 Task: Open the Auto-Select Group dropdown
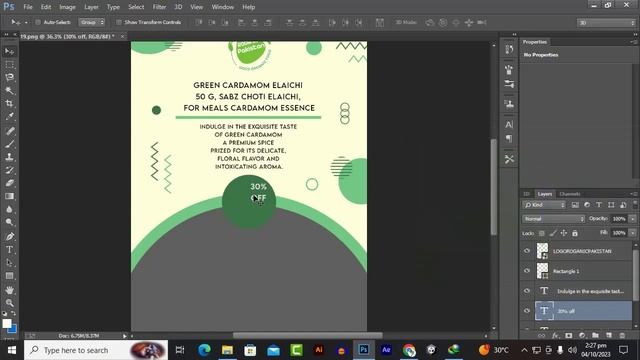point(91,22)
